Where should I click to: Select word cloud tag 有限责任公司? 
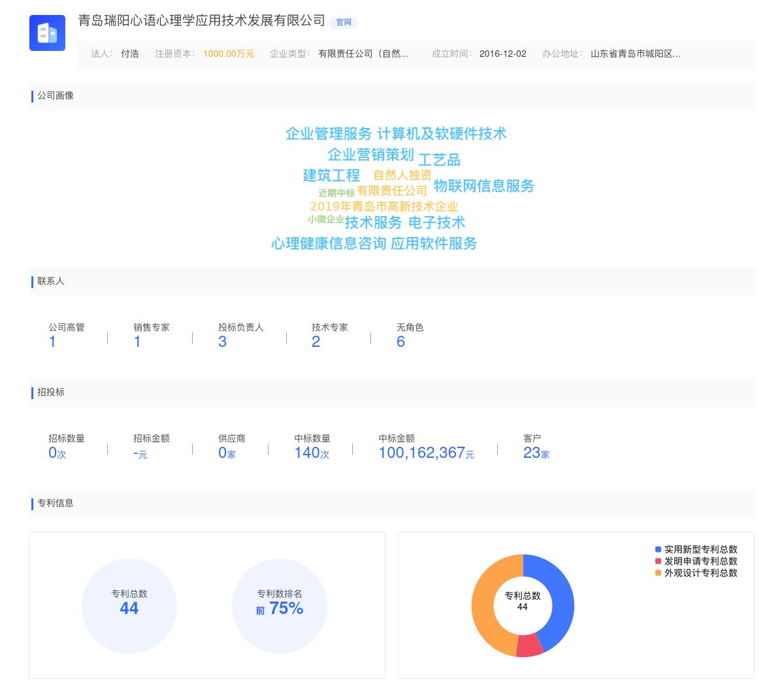[x=392, y=191]
